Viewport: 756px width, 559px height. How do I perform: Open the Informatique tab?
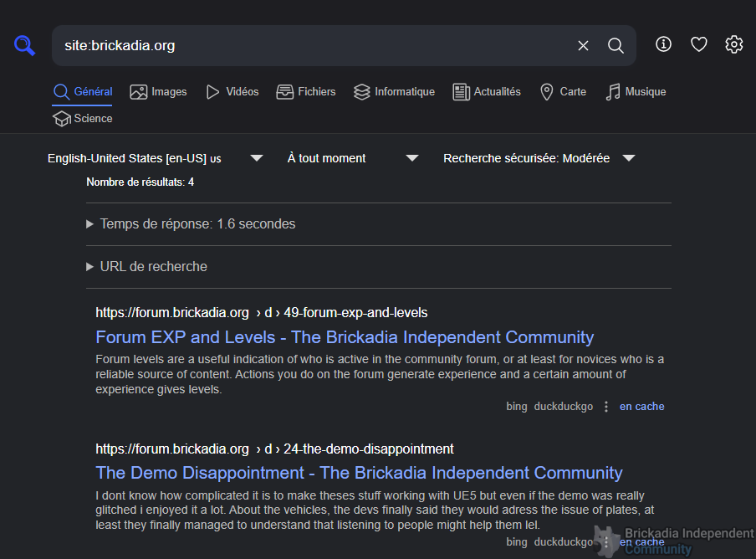394,92
